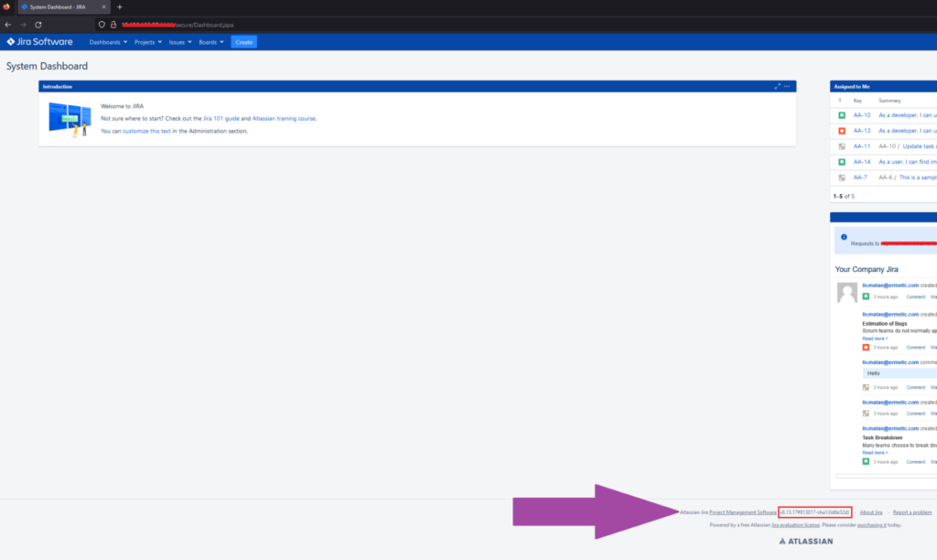Open the Issues dropdown menu

[180, 42]
